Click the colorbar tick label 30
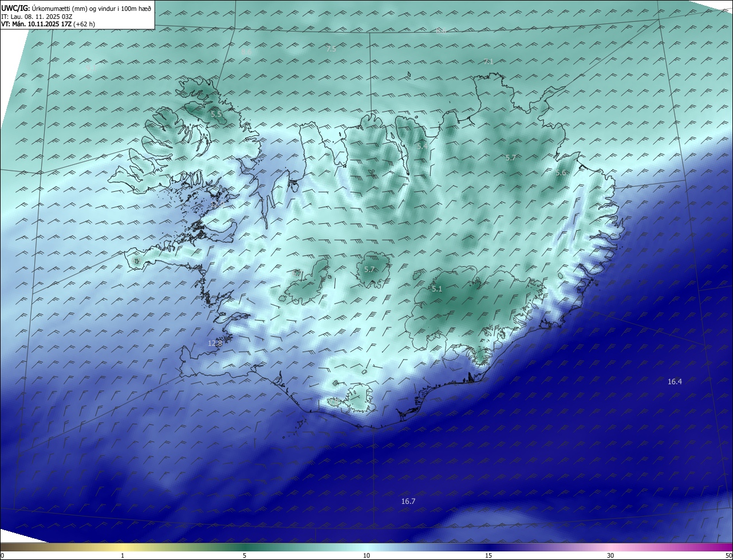733x560 pixels. [x=610, y=555]
